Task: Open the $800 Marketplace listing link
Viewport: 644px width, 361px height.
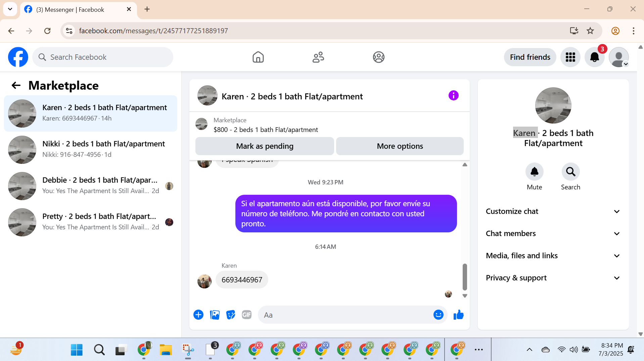Action: [266, 130]
